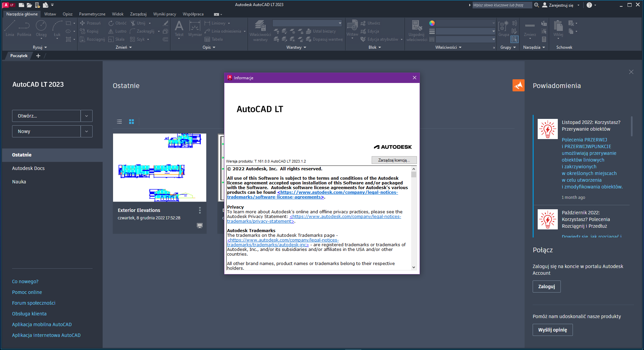Image resolution: width=644 pixels, height=350 pixels.
Task: Open the layer selection combo box
Action: pos(307,23)
